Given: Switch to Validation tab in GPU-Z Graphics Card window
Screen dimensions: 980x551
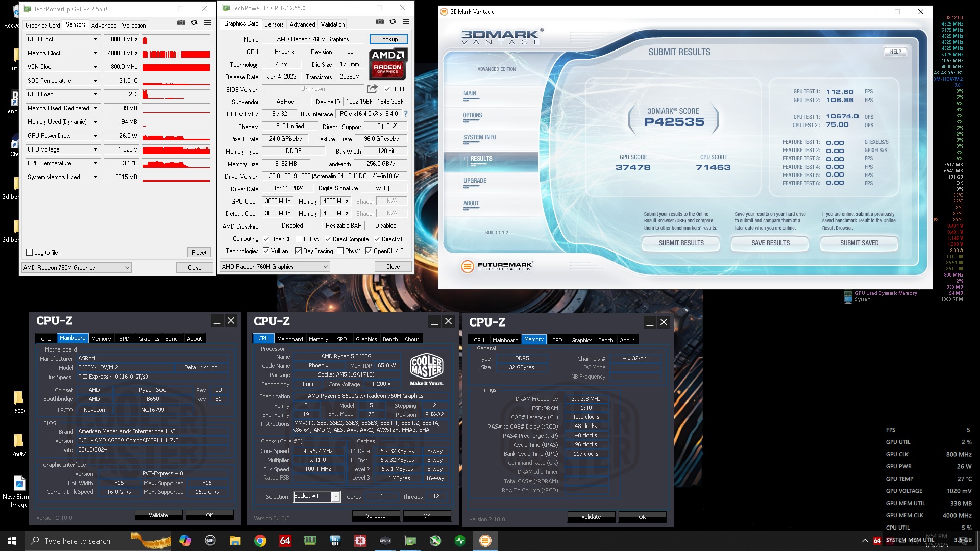Looking at the screenshot, I should [x=333, y=24].
